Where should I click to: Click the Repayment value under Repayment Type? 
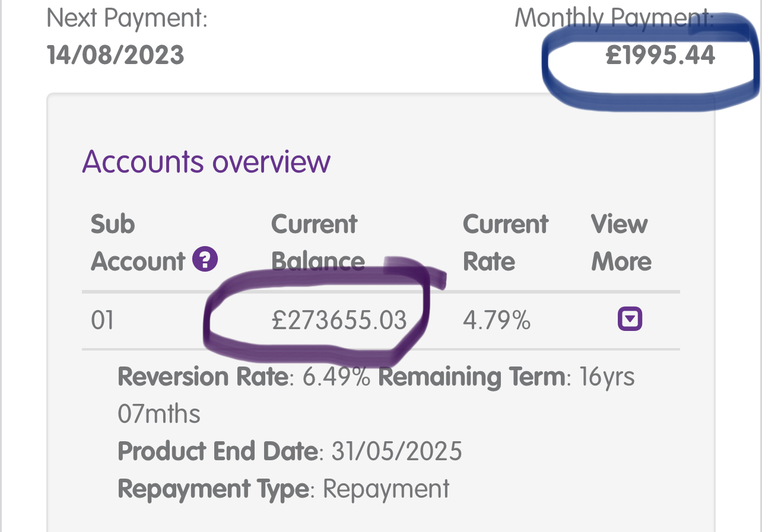pyautogui.click(x=386, y=489)
